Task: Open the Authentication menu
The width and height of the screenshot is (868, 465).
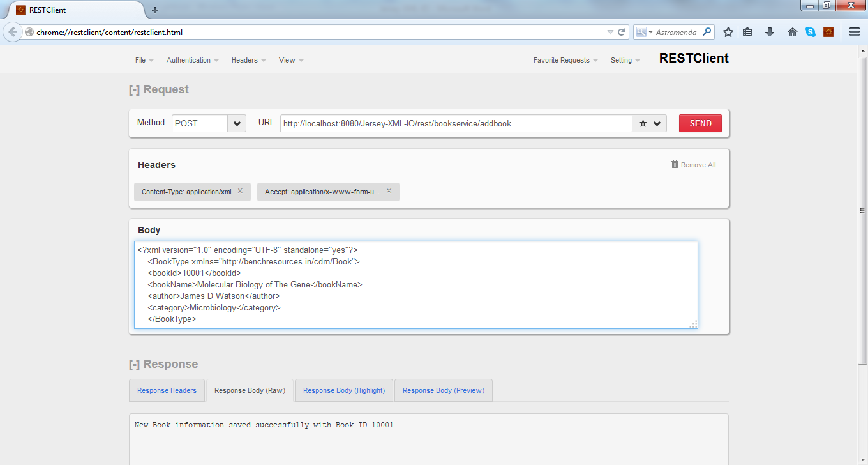Action: pyautogui.click(x=190, y=59)
